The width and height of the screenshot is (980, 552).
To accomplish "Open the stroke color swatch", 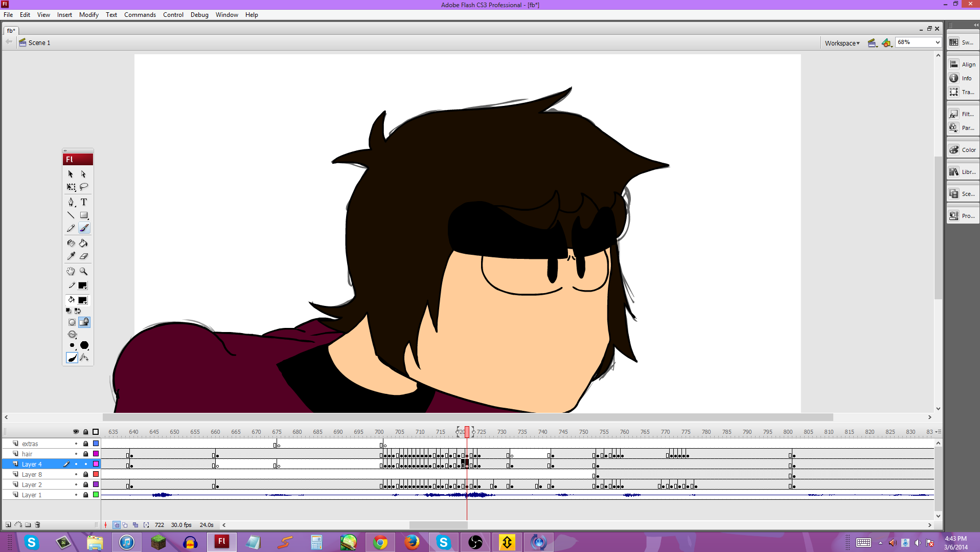I will coord(82,285).
